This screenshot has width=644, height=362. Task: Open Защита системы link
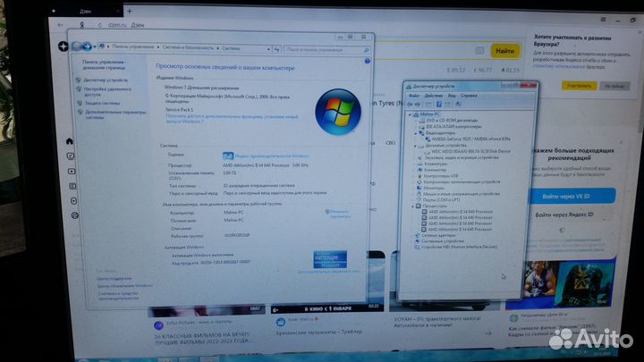(x=102, y=103)
